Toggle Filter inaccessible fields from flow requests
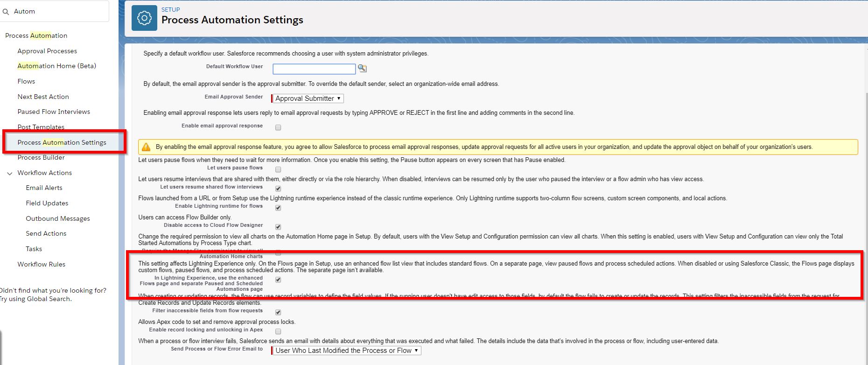 [x=278, y=312]
